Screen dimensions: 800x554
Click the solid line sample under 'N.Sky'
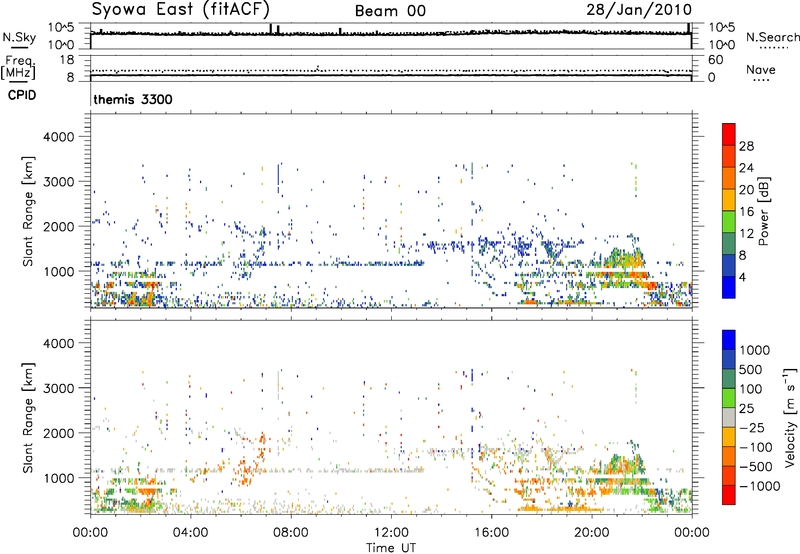pos(19,47)
